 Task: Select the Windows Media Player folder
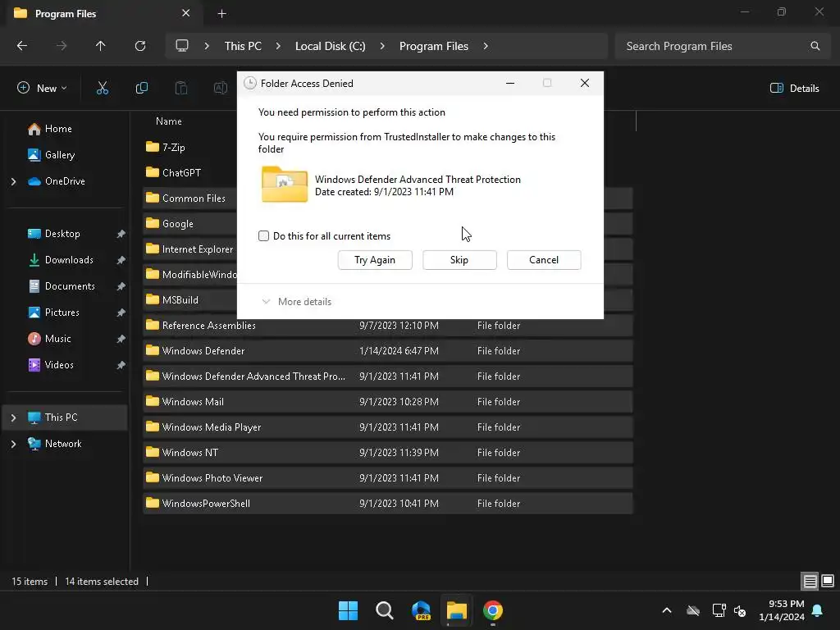(x=388, y=427)
